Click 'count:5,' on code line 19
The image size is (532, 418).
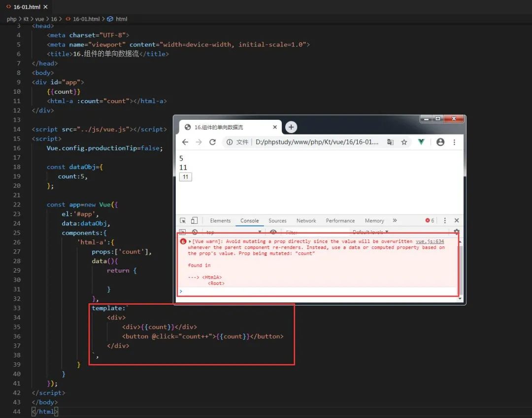[72, 176]
